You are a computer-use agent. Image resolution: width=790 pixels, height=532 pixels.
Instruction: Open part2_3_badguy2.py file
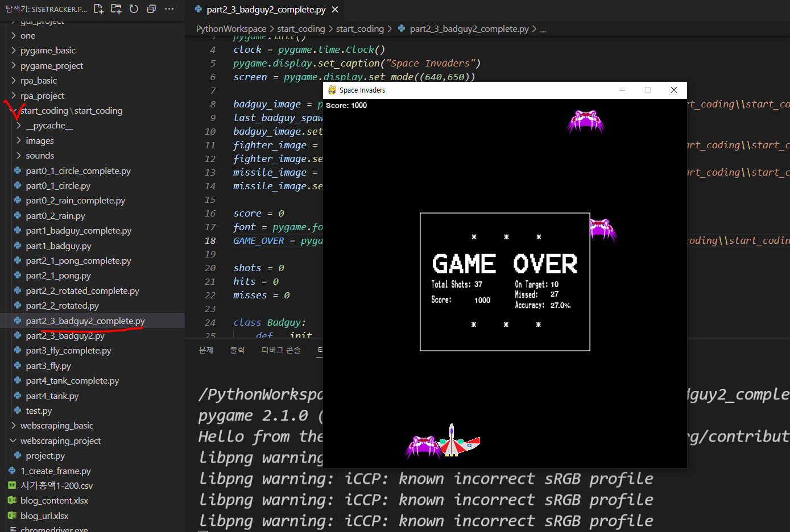(x=65, y=335)
